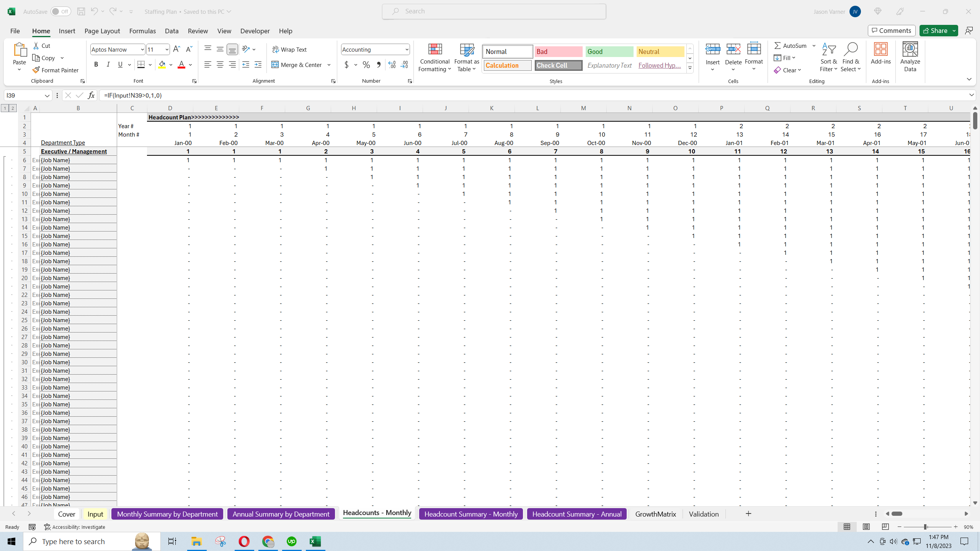The width and height of the screenshot is (980, 551).
Task: Apply percent style format
Action: tap(366, 65)
